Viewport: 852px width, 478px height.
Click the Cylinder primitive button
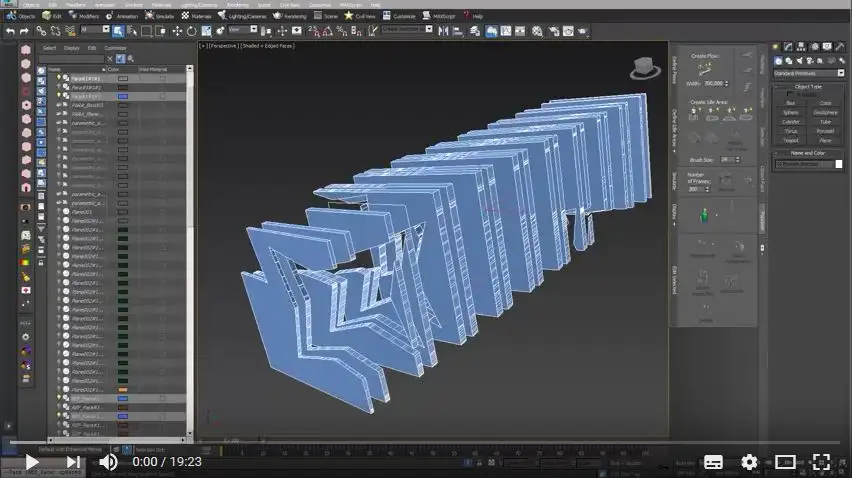(x=791, y=122)
